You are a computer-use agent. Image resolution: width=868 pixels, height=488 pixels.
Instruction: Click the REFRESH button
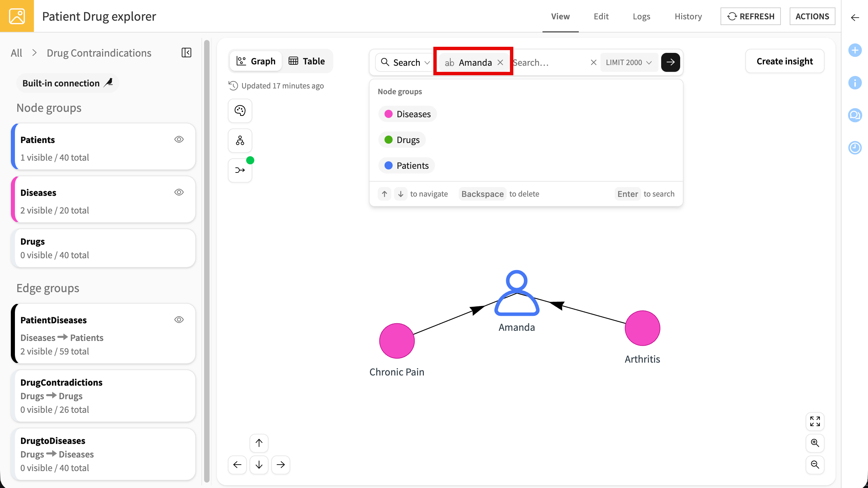click(751, 16)
